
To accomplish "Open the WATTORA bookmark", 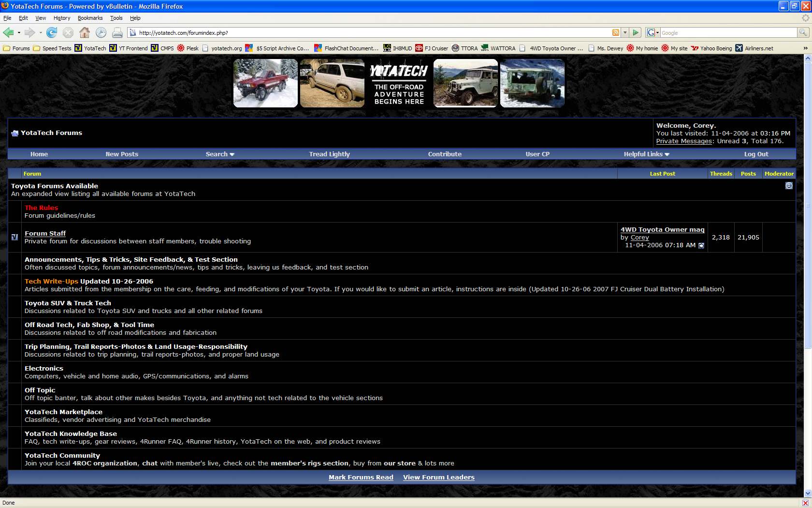I will point(498,48).
